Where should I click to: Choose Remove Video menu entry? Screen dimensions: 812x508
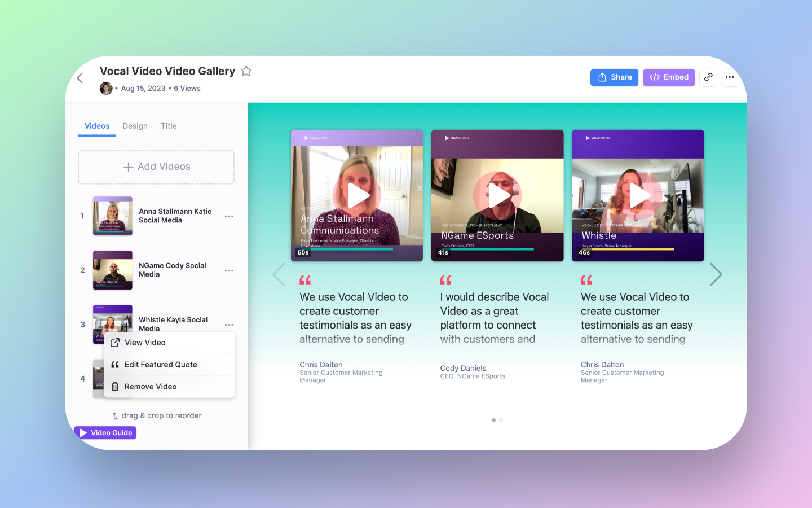[169, 387]
